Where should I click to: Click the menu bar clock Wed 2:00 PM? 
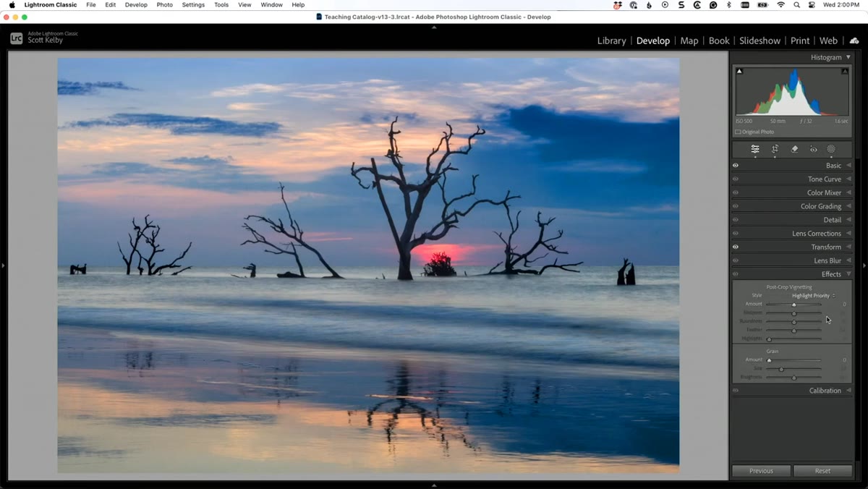[x=841, y=5]
